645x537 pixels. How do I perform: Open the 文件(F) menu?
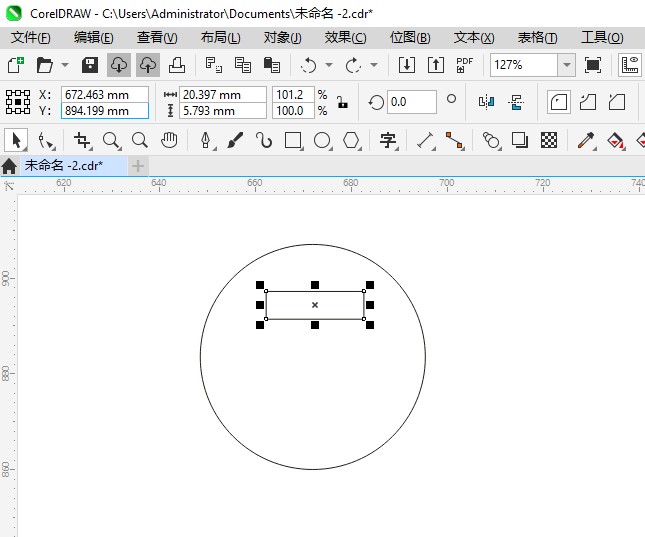pos(31,38)
